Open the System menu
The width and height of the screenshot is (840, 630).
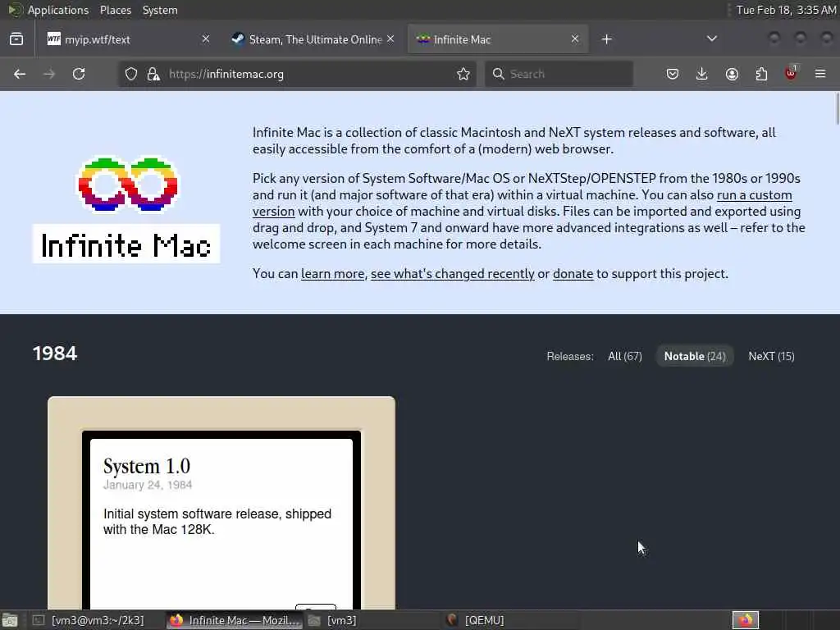tap(160, 10)
